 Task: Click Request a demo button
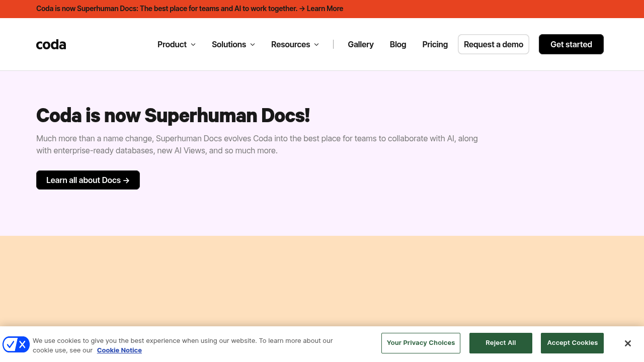pos(494,44)
